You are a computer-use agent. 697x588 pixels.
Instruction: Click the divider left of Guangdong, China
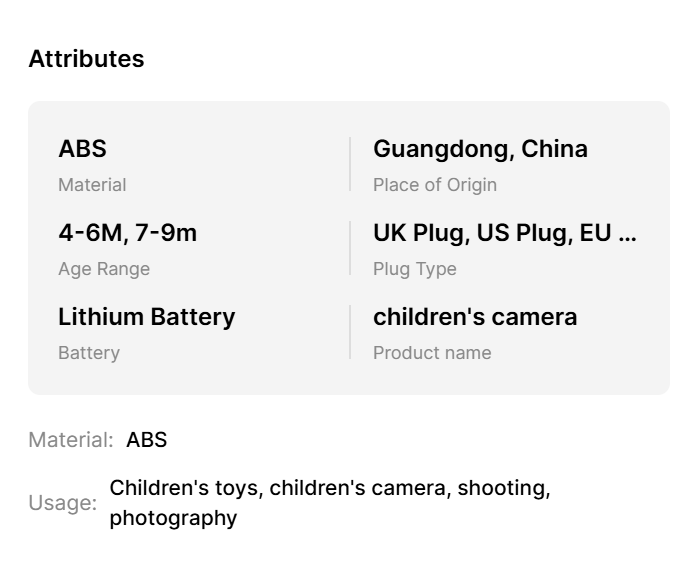pos(350,164)
